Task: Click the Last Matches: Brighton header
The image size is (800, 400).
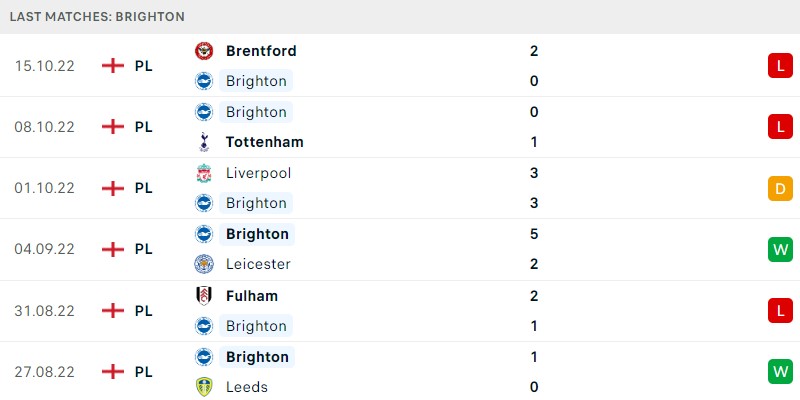Action: coord(97,16)
